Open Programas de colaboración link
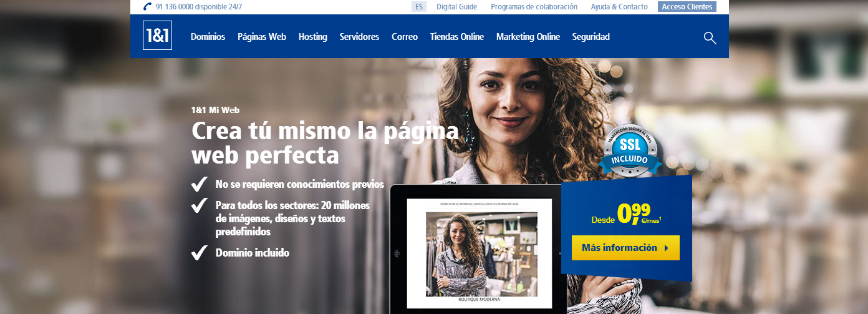The height and width of the screenshot is (314, 868). point(534,7)
